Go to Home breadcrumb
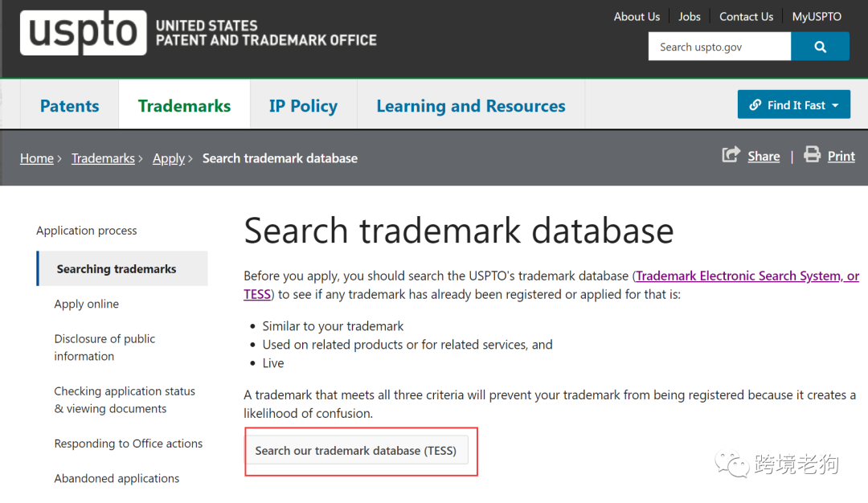This screenshot has width=868, height=503. click(36, 158)
